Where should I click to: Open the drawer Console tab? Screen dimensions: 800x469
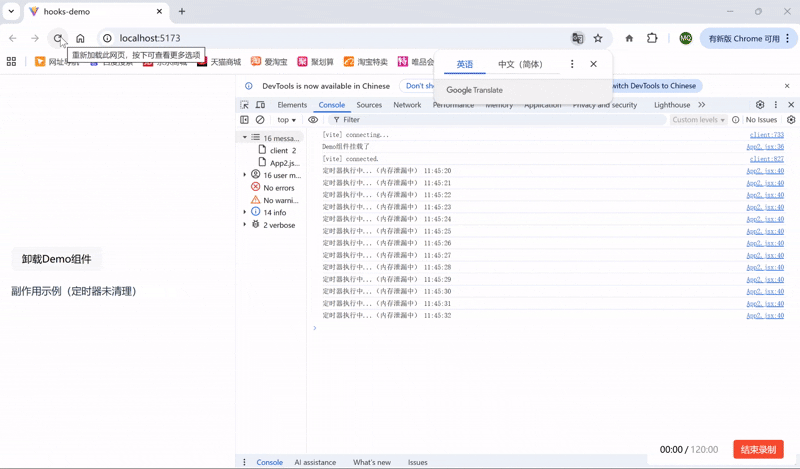(269, 462)
